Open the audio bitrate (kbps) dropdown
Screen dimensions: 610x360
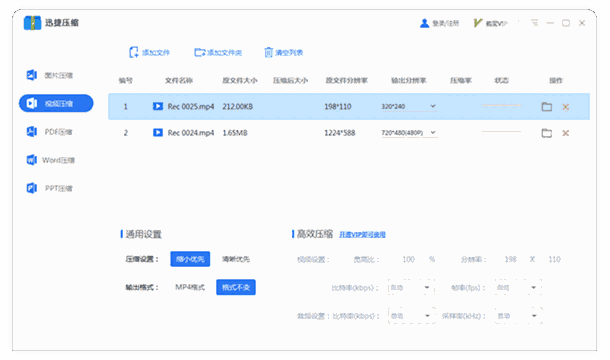[411, 316]
